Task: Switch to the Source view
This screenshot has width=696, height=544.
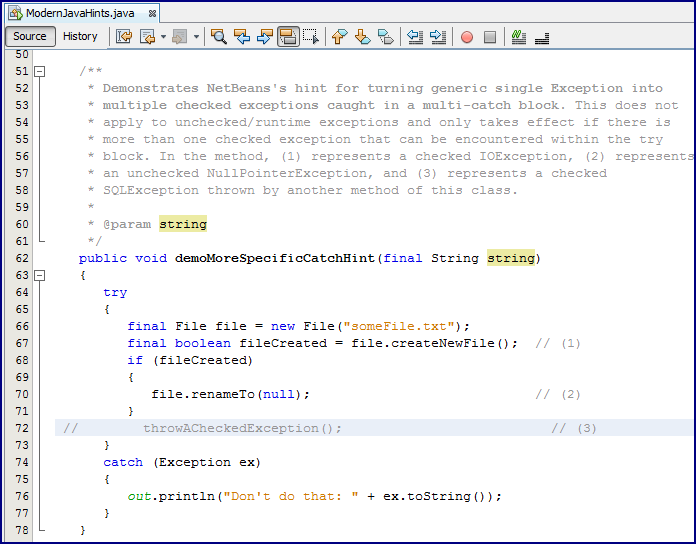Action: (x=30, y=36)
